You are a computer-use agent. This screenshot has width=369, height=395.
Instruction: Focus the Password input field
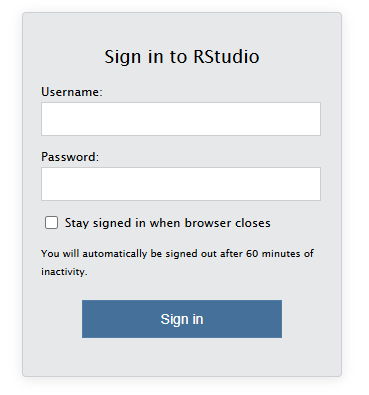[x=181, y=184]
